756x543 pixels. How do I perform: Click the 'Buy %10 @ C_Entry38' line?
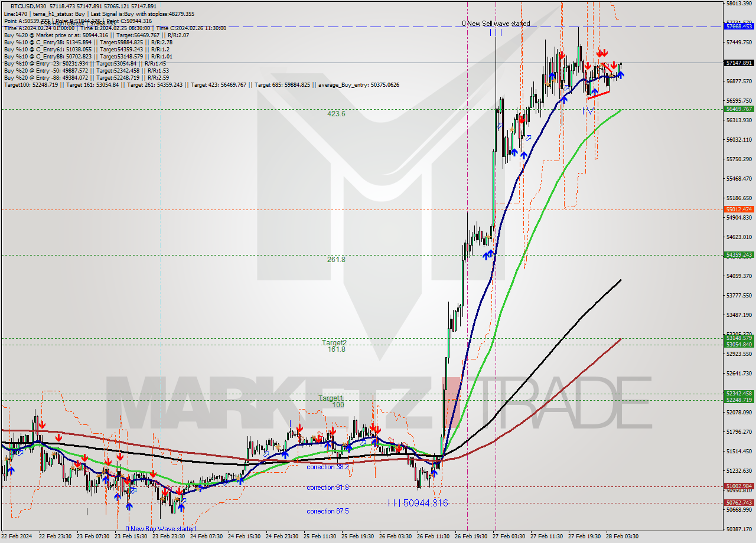coord(88,42)
